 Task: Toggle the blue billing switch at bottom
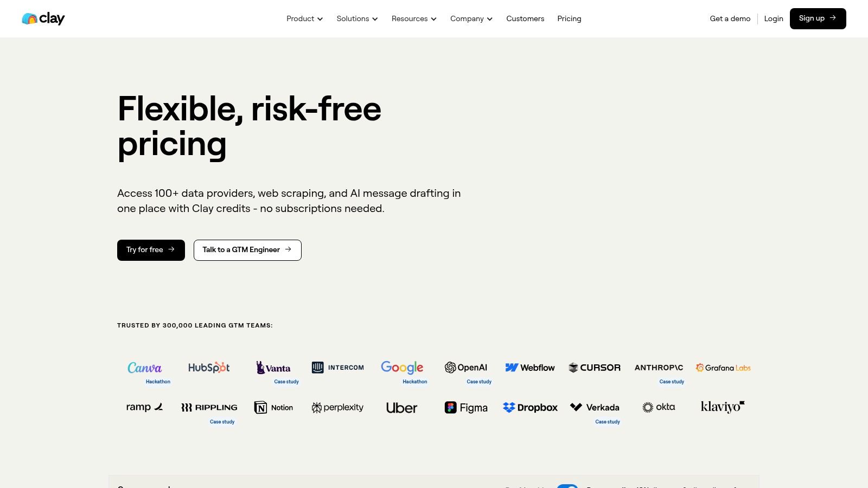[567, 486]
